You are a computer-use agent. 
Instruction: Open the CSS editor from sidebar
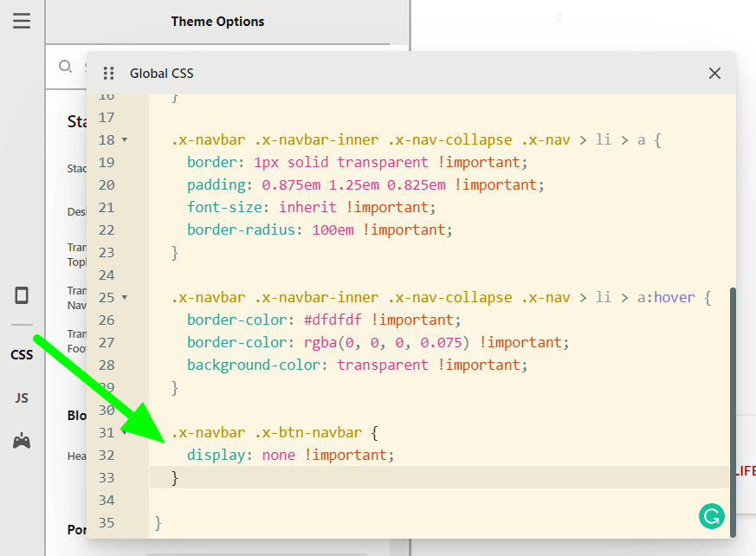coord(22,354)
